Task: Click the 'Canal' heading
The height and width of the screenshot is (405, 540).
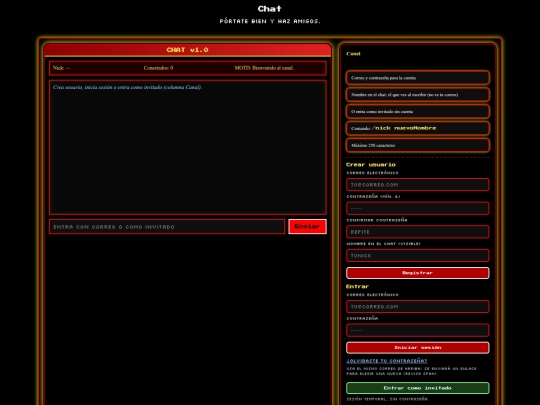Action: click(x=353, y=54)
